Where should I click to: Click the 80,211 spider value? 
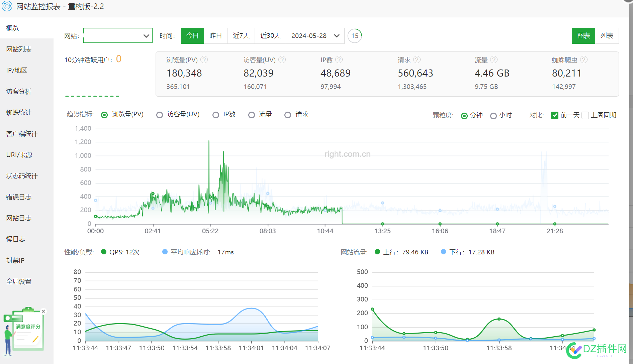click(x=567, y=73)
